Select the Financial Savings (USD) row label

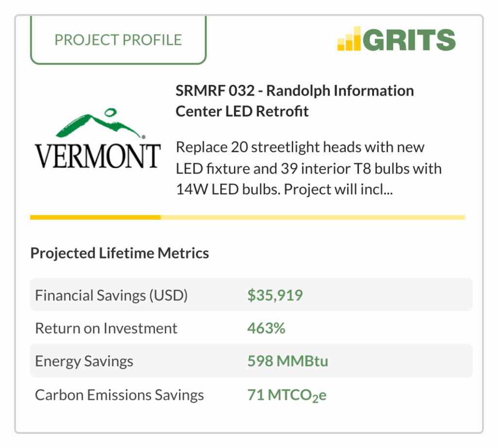tap(111, 295)
